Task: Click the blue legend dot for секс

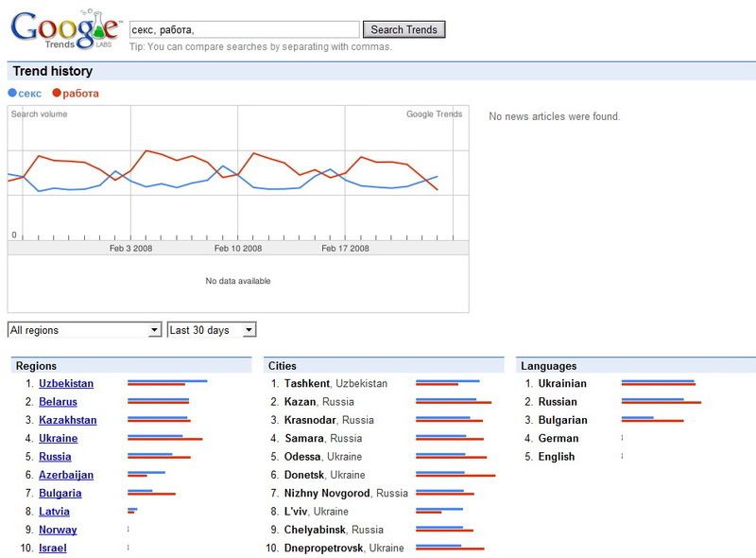Action: point(12,93)
